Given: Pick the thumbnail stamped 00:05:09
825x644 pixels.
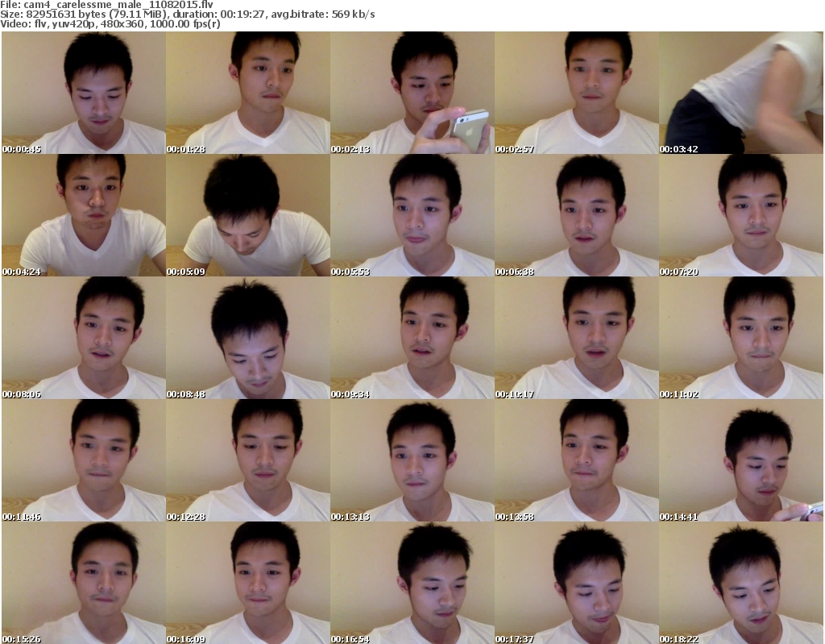Looking at the screenshot, I should click(x=248, y=215).
